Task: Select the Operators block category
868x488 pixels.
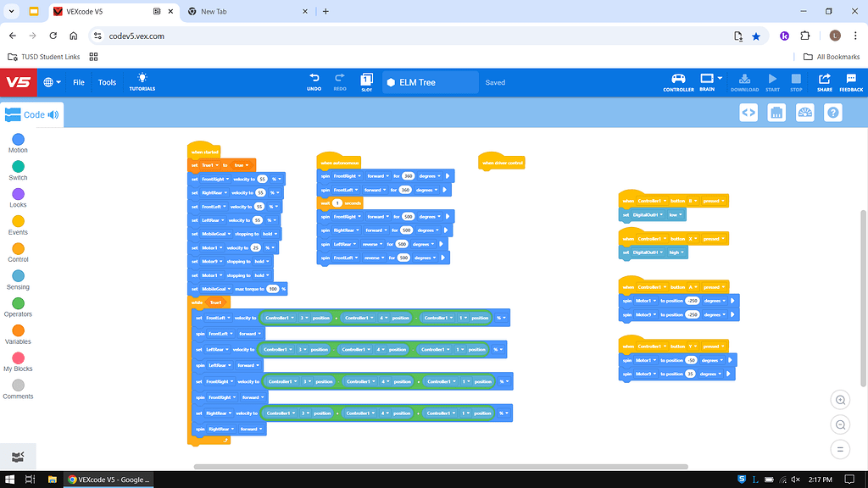Action: [x=18, y=307]
